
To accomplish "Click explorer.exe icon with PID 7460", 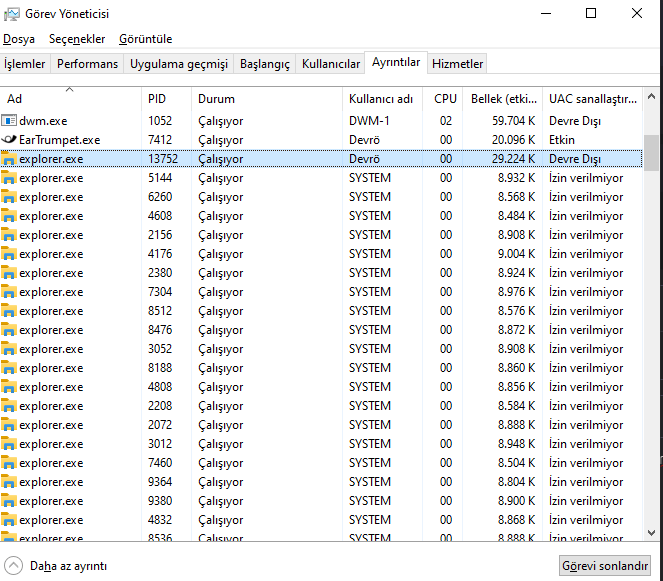I will [9, 463].
